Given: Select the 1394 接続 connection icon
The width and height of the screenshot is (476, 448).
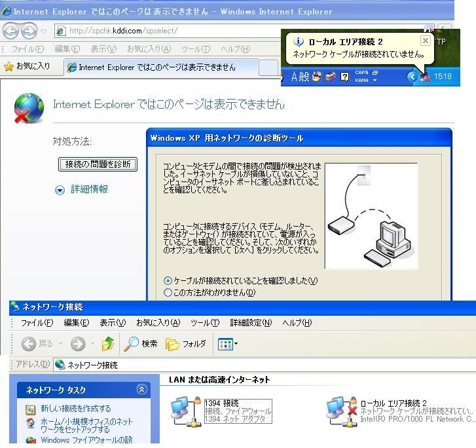Looking at the screenshot, I should pyautogui.click(x=186, y=411).
